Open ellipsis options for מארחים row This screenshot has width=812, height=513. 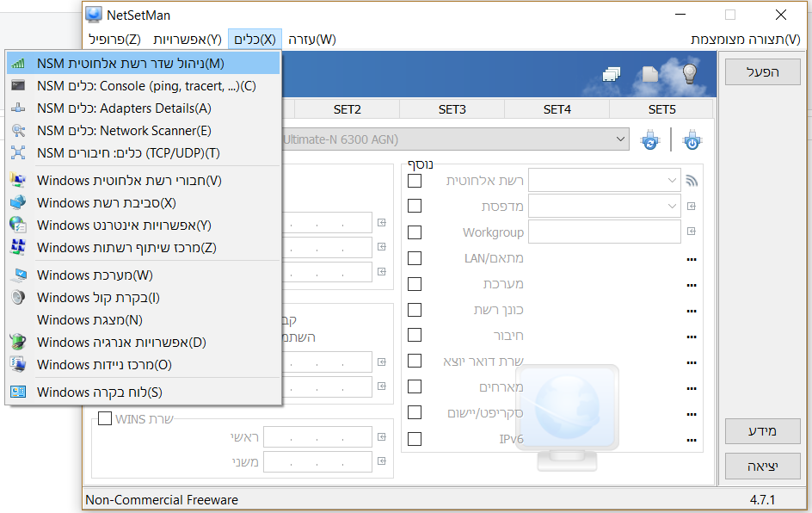click(x=692, y=389)
